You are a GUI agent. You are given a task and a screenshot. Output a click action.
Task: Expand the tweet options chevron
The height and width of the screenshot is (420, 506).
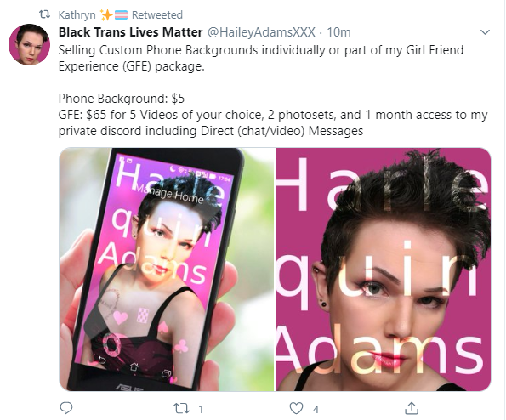coord(485,32)
